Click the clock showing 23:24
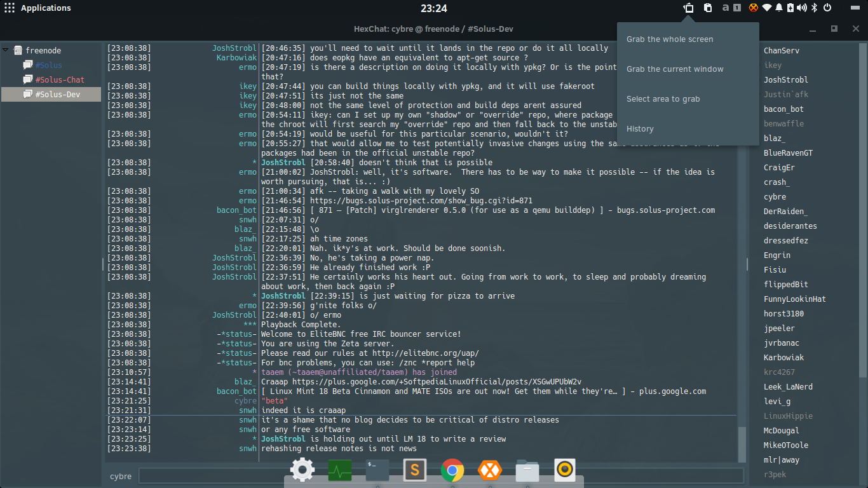The image size is (868, 488). tap(434, 8)
